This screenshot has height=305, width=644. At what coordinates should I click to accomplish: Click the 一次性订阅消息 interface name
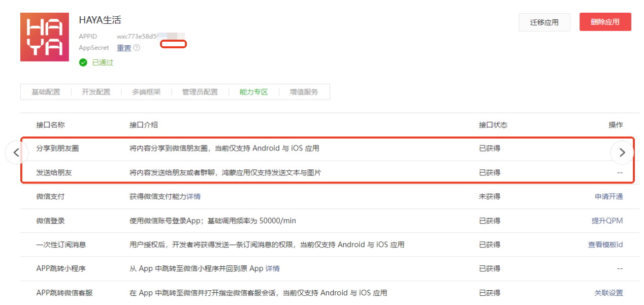(x=61, y=245)
